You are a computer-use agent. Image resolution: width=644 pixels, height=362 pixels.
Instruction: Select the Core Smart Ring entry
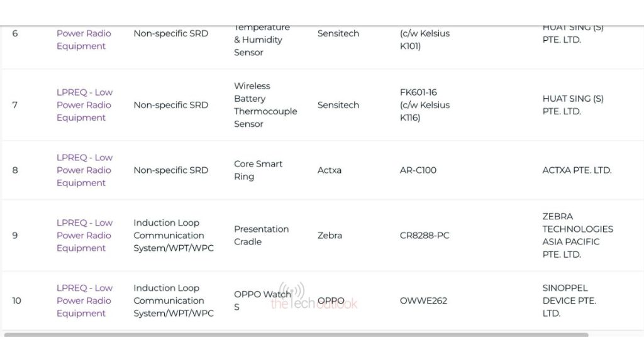258,170
